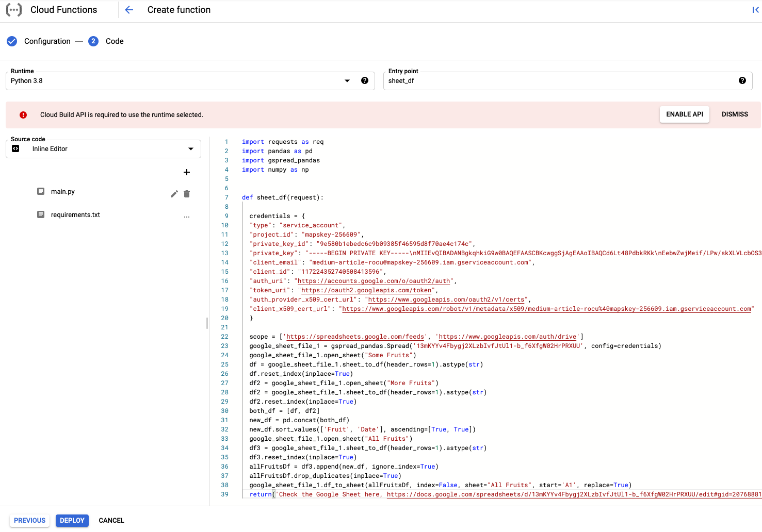Click the Inline Editor code icon
The width and height of the screenshot is (762, 532).
[15, 148]
